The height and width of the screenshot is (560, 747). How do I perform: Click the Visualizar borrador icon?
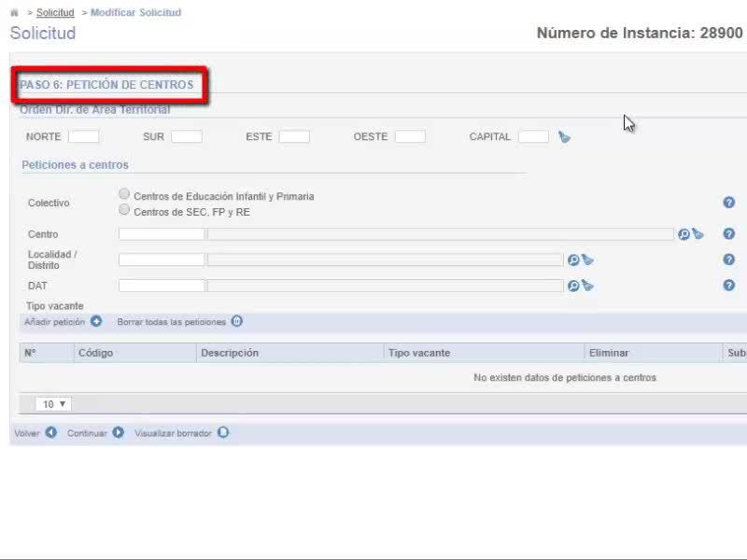point(223,432)
